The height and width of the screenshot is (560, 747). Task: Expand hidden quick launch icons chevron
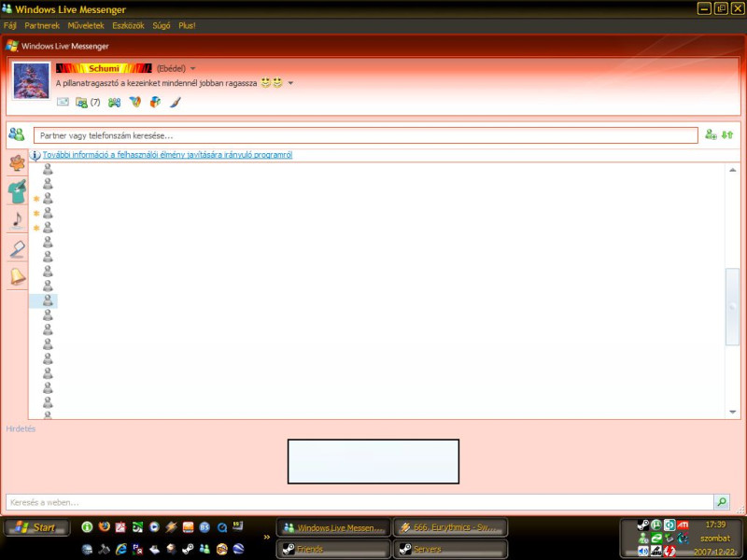(267, 538)
